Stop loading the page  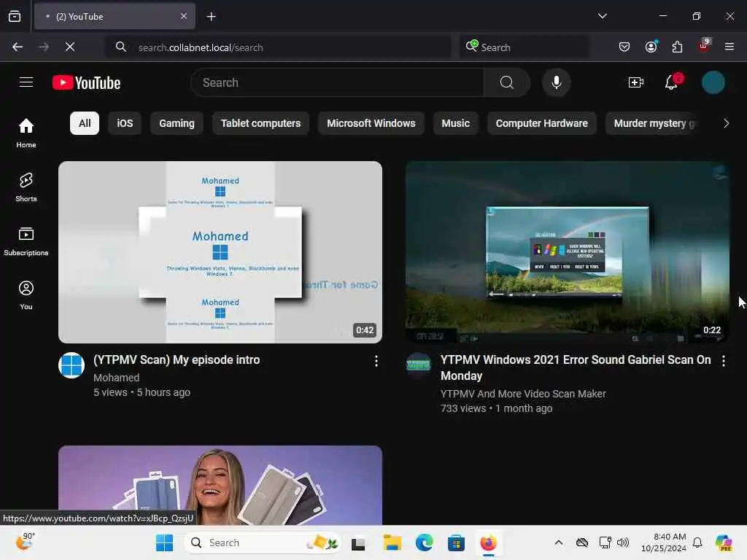point(70,47)
